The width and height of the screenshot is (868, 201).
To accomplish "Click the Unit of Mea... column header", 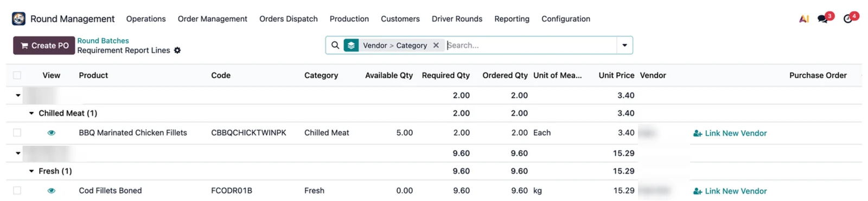I will click(558, 76).
